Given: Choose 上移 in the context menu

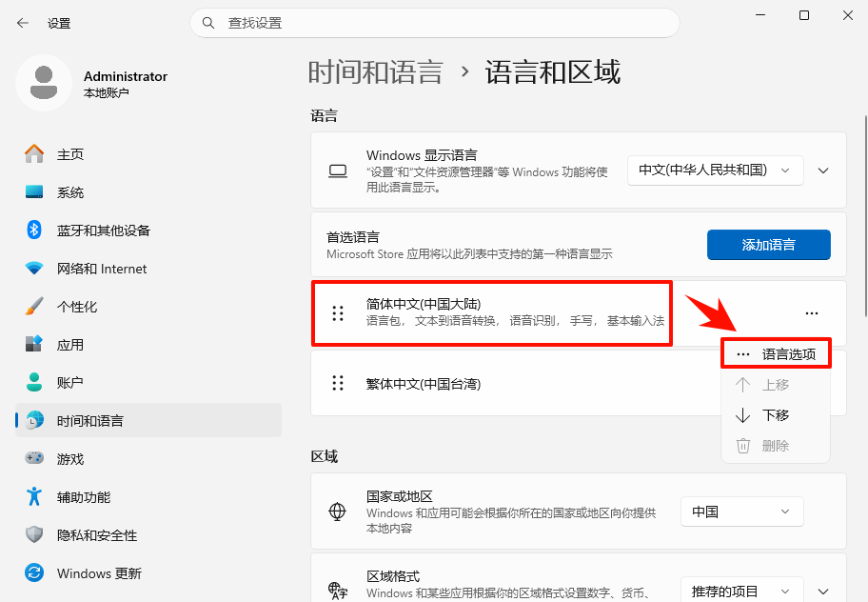Looking at the screenshot, I should coord(776,385).
